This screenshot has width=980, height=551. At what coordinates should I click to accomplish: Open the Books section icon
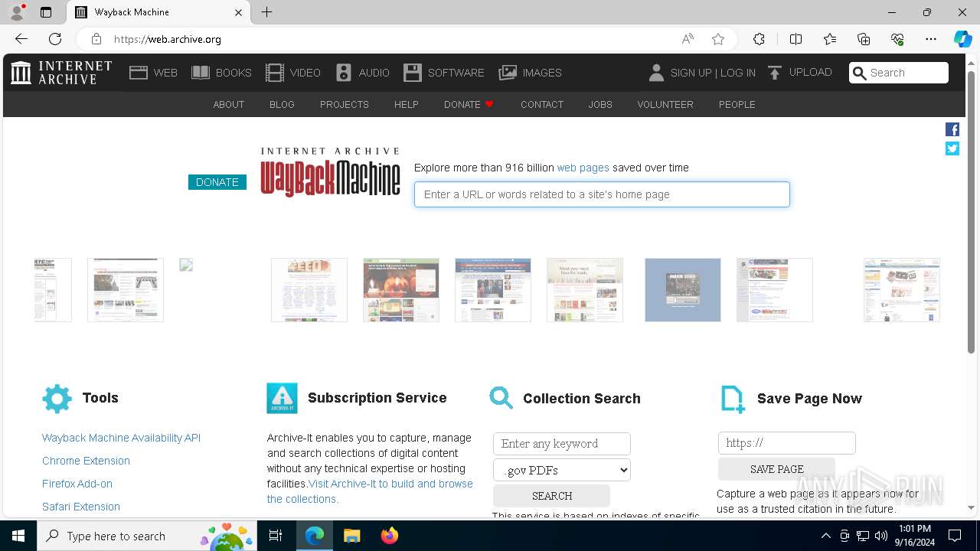coord(201,73)
